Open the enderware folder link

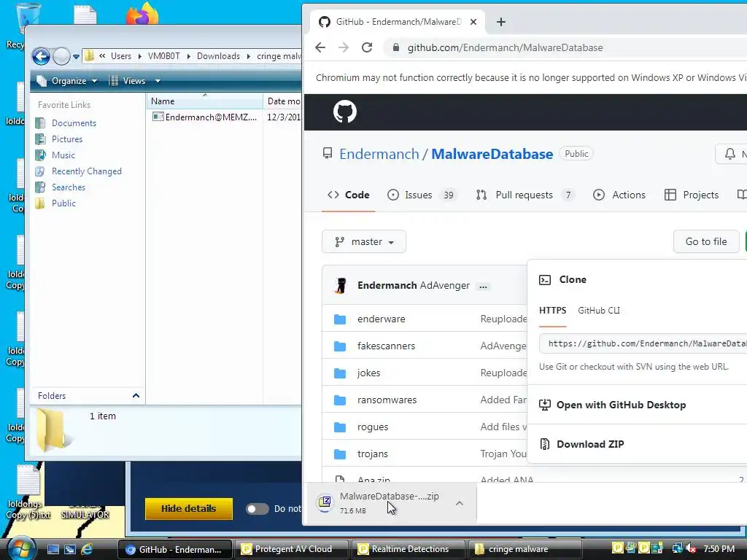[x=381, y=319]
